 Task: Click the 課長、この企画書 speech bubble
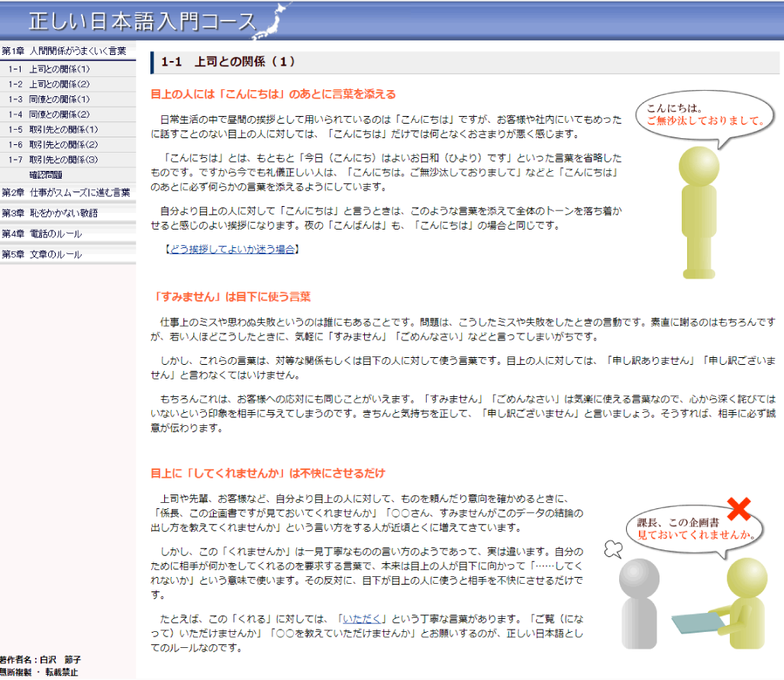(695, 531)
